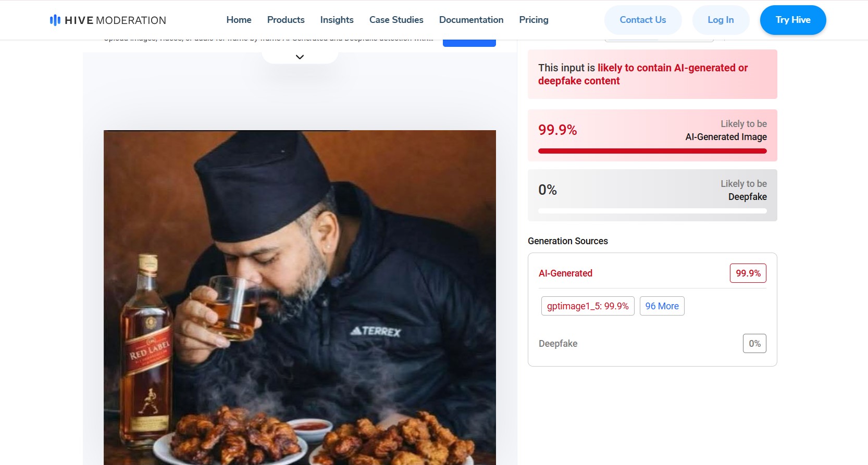The height and width of the screenshot is (465, 868).
Task: Navigate to Case Studies
Action: [x=396, y=20]
